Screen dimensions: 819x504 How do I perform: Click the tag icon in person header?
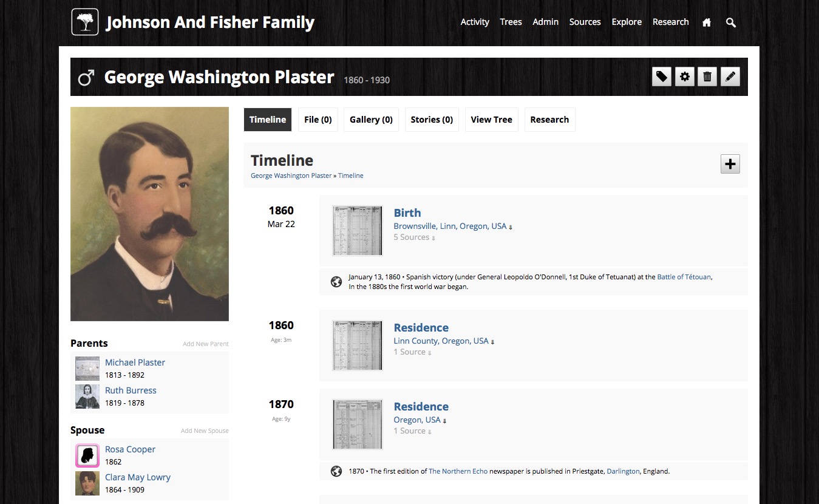point(662,77)
